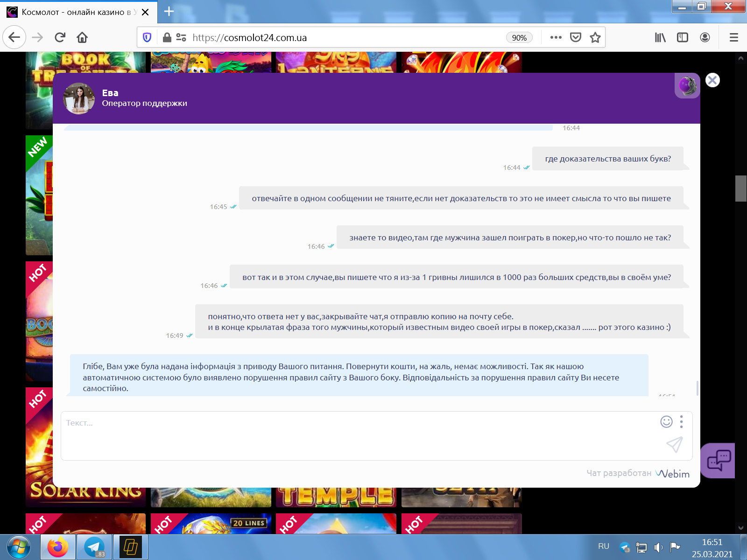Click the browser Back arrow
747x560 pixels.
point(14,37)
